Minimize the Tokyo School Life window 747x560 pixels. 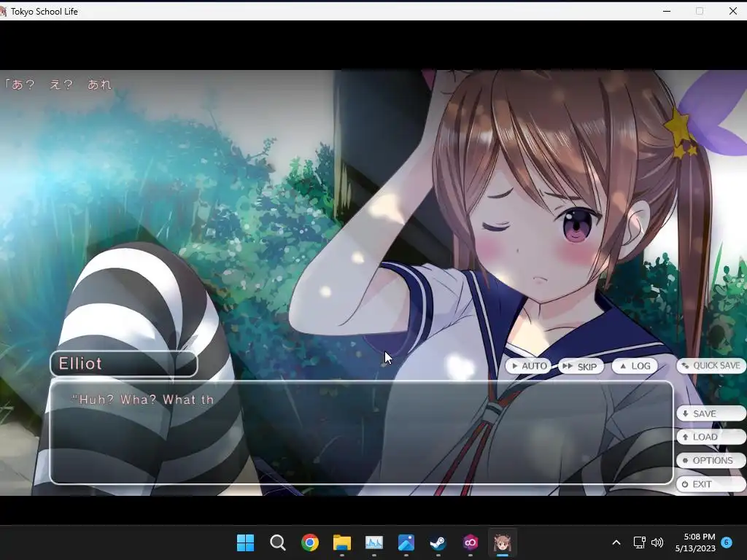667,11
